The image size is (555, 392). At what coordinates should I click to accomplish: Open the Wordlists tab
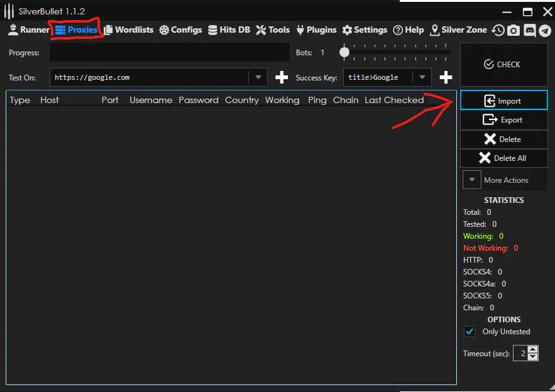tap(129, 30)
